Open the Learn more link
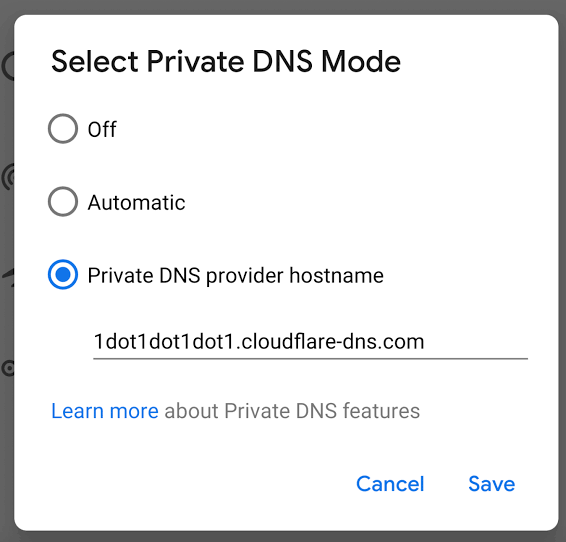The height and width of the screenshot is (542, 566). (105, 411)
